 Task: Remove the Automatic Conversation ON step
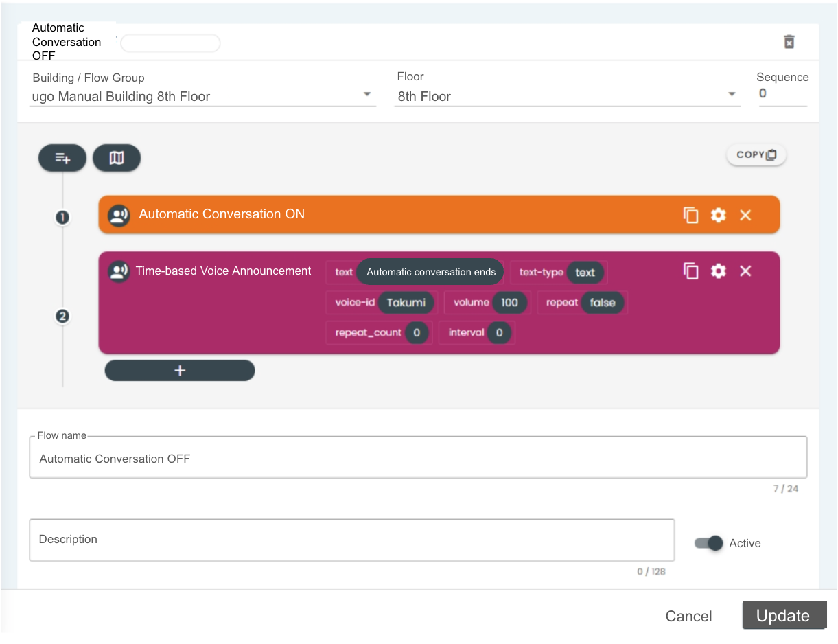click(745, 215)
